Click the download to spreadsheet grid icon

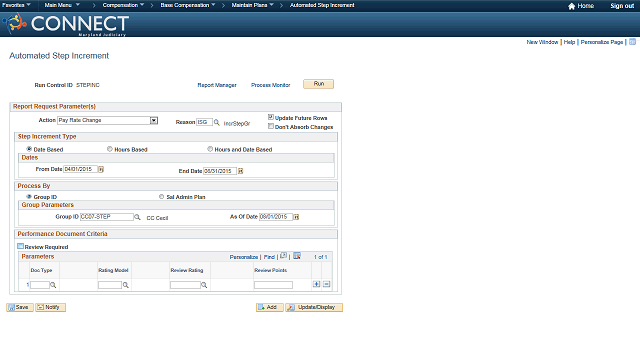[297, 256]
